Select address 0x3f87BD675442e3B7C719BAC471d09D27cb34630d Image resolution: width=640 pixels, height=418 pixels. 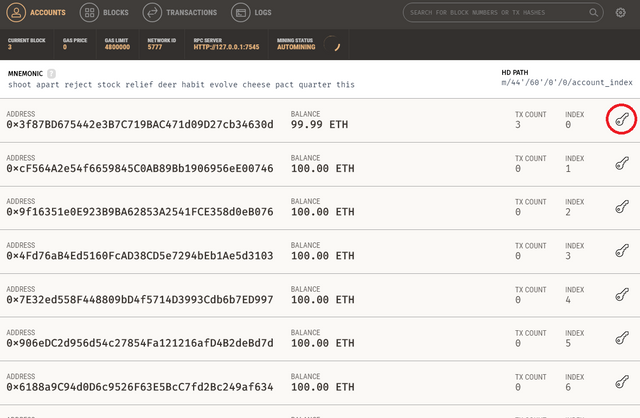tap(140, 125)
